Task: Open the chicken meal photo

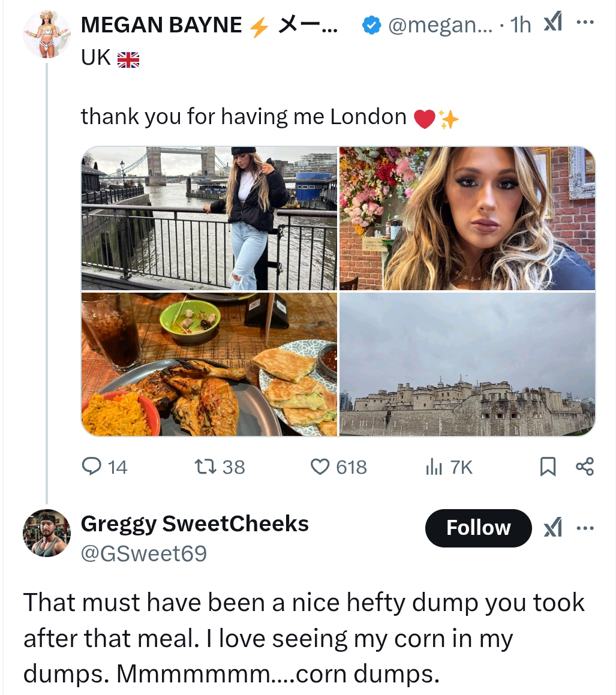Action: [x=209, y=364]
